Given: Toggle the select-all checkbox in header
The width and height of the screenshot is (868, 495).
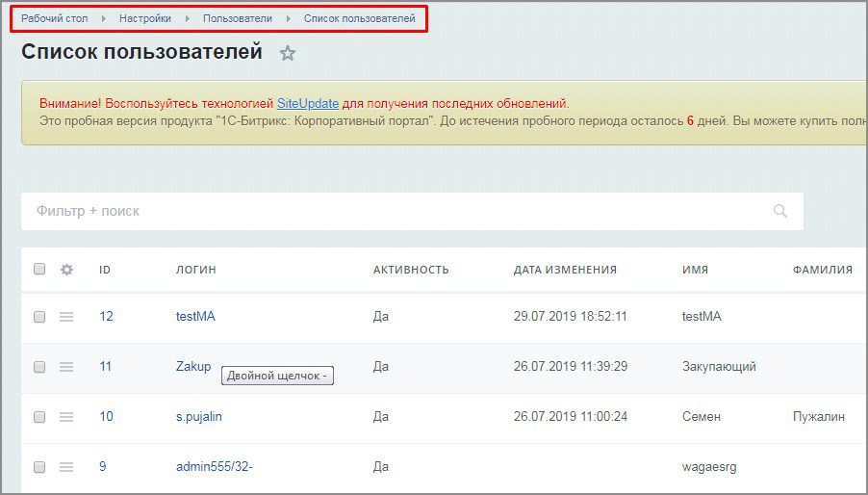Looking at the screenshot, I should 39,270.
